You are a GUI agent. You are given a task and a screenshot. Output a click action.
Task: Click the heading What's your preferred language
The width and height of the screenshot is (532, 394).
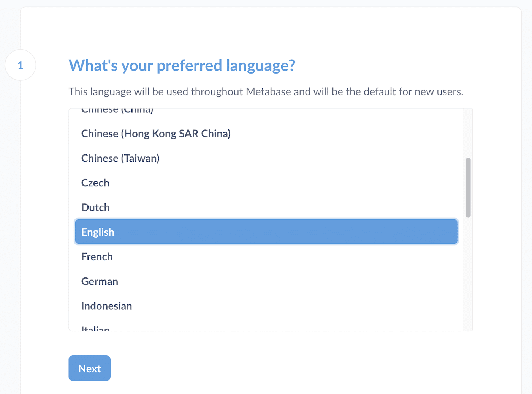pyautogui.click(x=182, y=65)
